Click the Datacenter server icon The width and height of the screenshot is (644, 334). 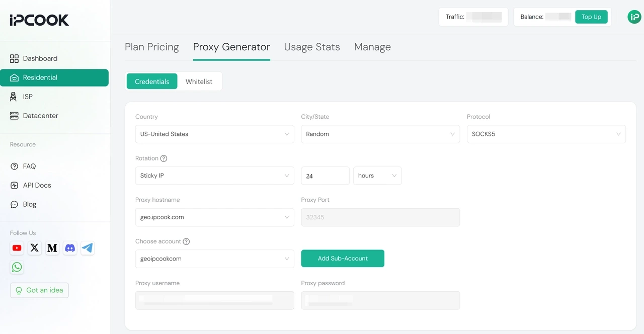[14, 116]
